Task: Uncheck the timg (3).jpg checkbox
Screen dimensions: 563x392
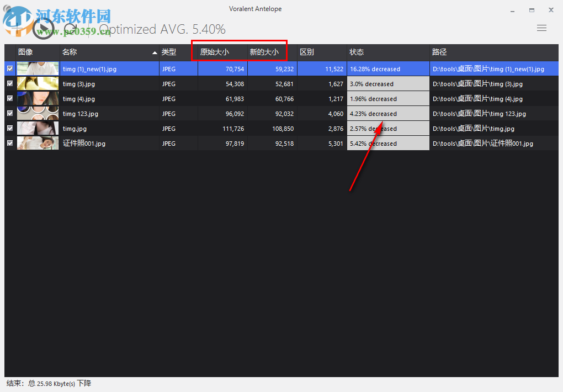Action: pyautogui.click(x=10, y=83)
